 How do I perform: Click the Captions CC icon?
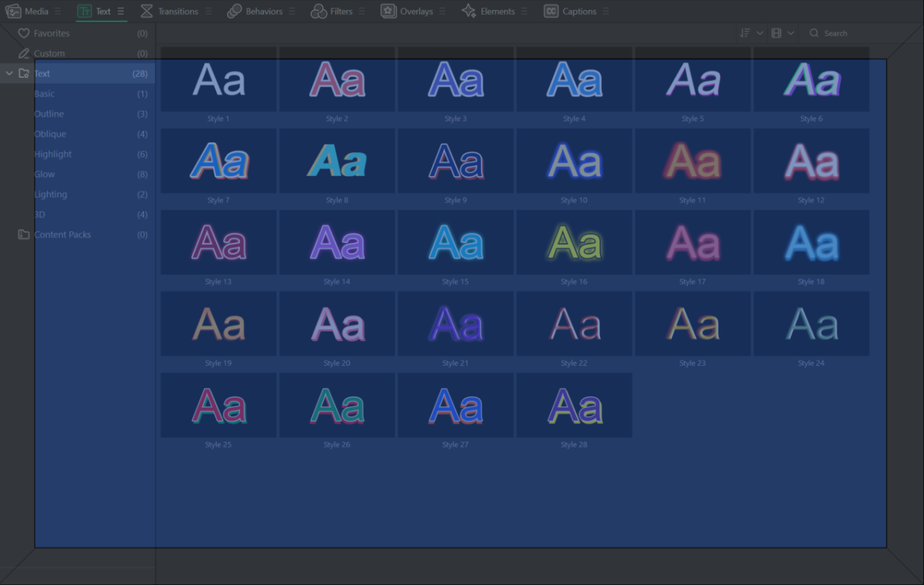(x=551, y=12)
